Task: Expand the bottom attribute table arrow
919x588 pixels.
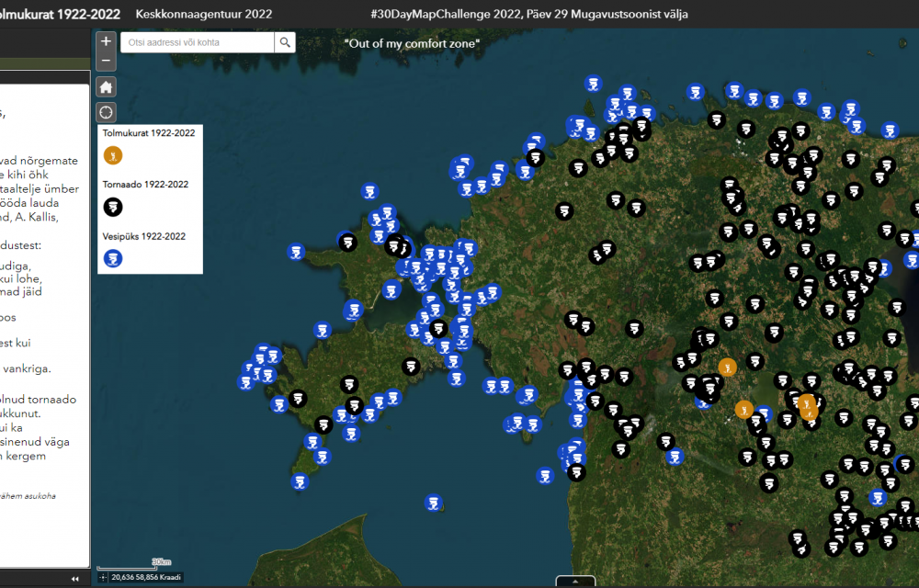Action: pos(575,582)
